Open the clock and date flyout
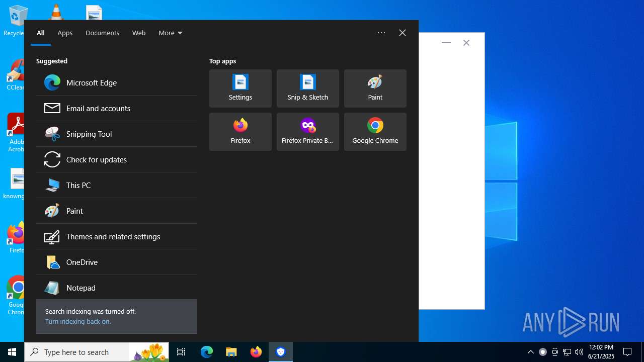644x362 pixels. click(601, 352)
